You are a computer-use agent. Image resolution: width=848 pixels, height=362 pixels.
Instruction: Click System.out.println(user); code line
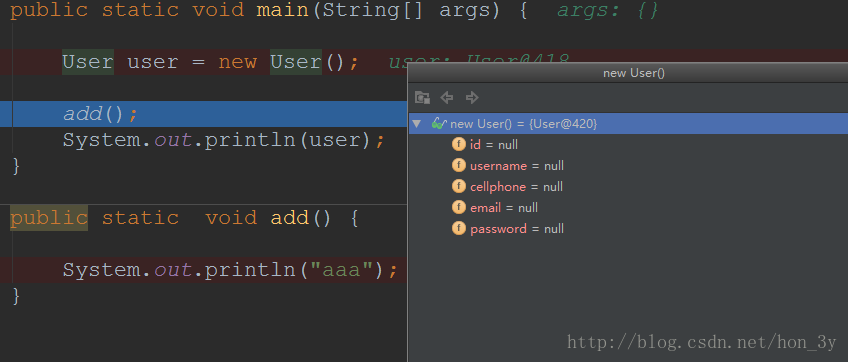[223, 140]
